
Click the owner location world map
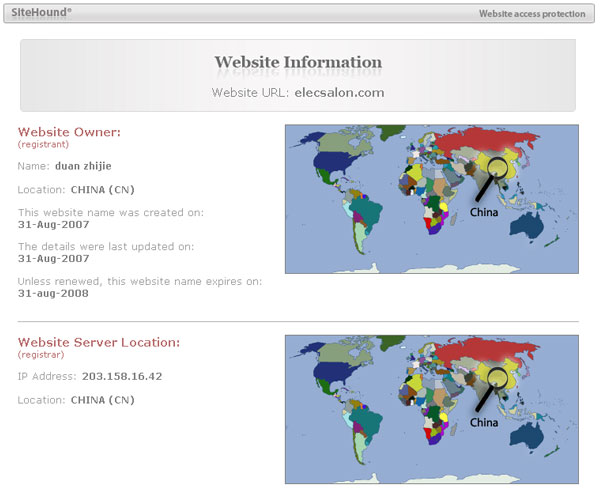432,199
